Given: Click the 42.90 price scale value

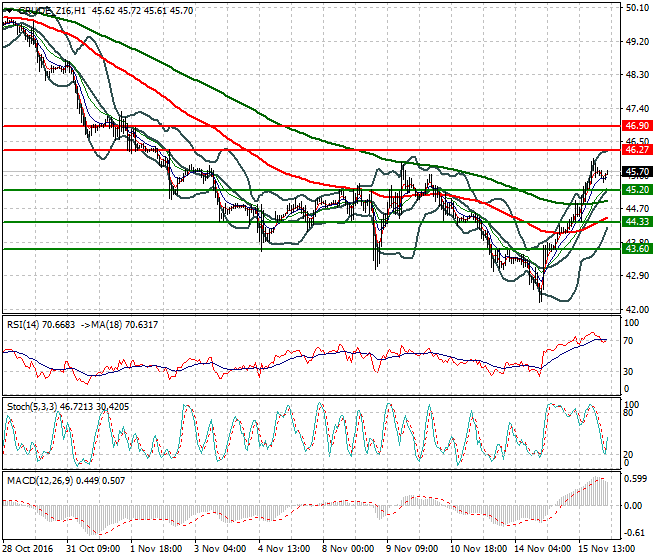Looking at the screenshot, I should pos(637,275).
